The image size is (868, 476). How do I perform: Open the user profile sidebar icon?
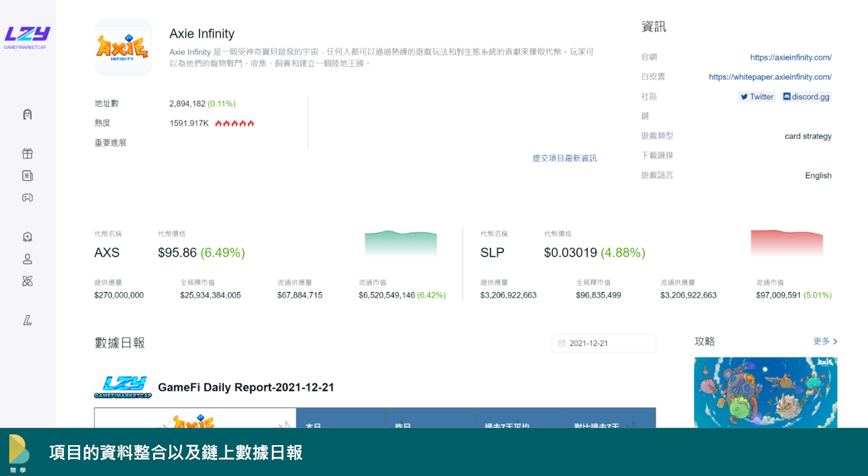(28, 259)
